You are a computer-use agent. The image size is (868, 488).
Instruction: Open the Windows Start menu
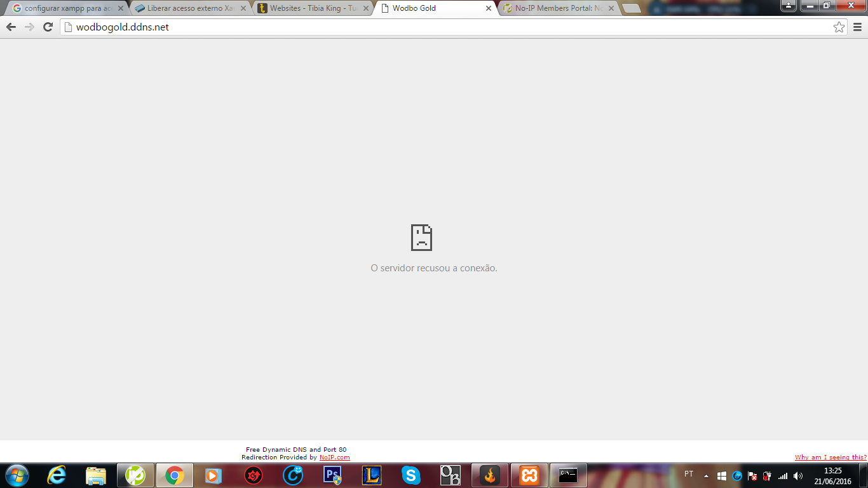point(17,475)
